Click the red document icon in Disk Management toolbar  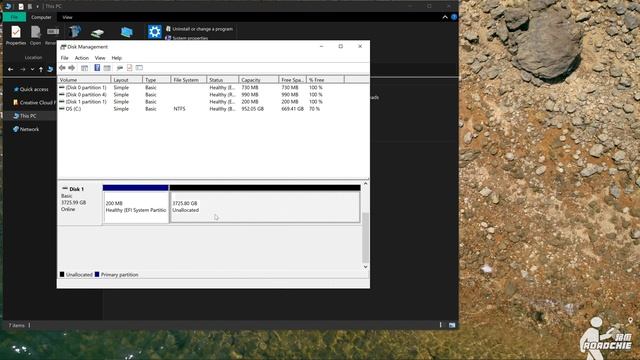129,68
